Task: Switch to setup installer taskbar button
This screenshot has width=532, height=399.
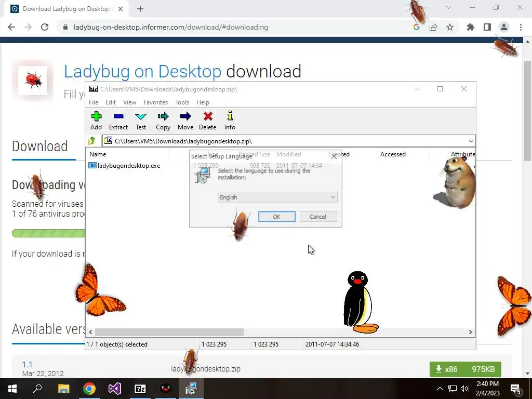Action: (191, 389)
